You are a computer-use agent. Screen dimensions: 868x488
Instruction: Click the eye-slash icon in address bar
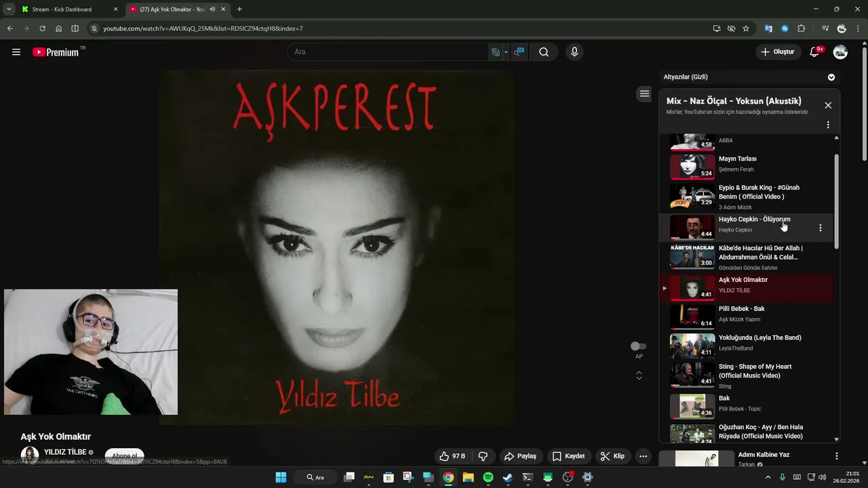pyautogui.click(x=731, y=28)
